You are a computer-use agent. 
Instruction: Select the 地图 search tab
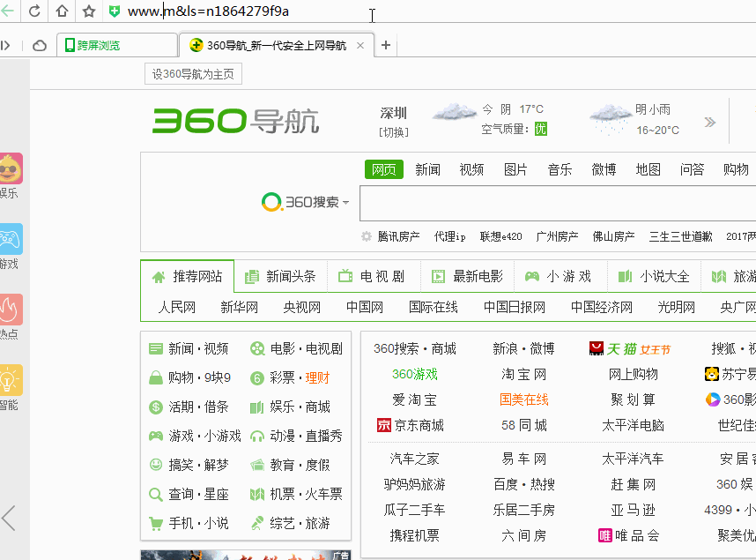click(x=648, y=169)
